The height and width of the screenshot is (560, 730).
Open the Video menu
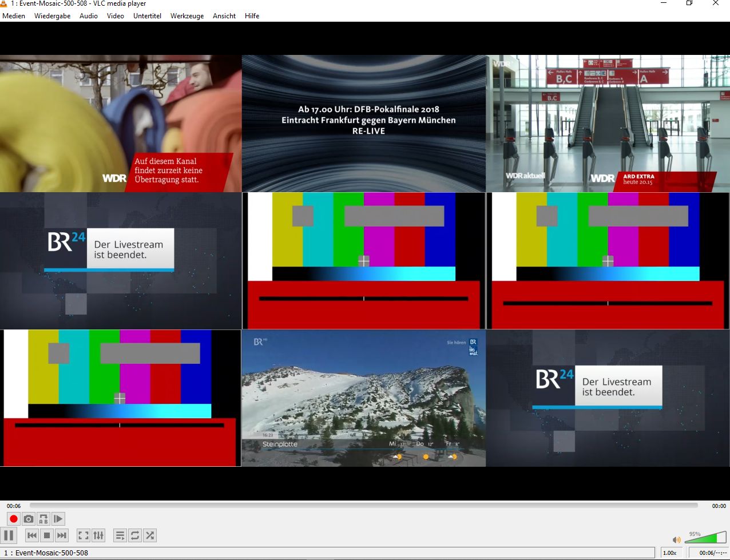click(x=116, y=16)
